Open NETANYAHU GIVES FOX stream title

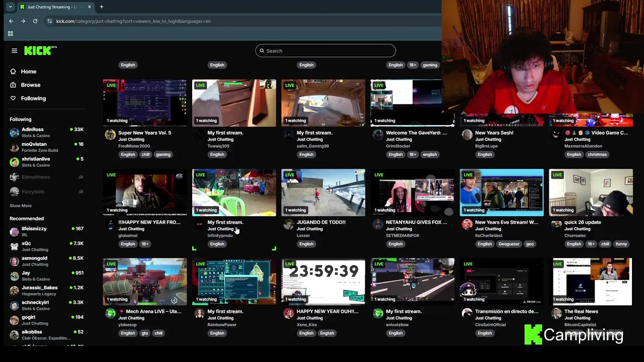(x=417, y=222)
